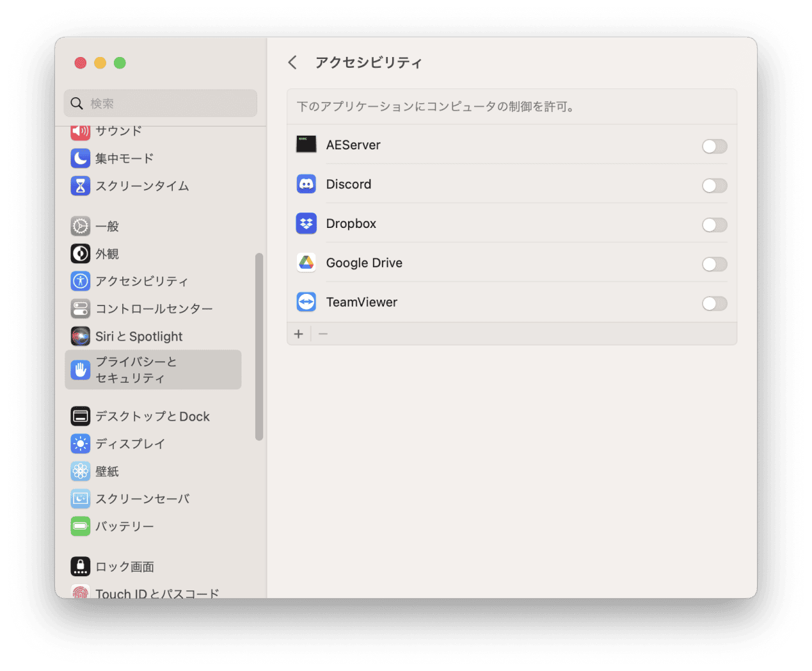The image size is (812, 671).
Task: Click the ディスプレイ sun icon
Action: pos(81,444)
